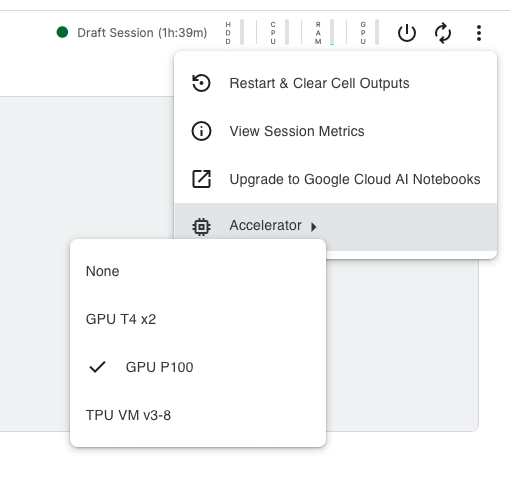Click the power off session icon
This screenshot has width=510, height=502.
(407, 33)
